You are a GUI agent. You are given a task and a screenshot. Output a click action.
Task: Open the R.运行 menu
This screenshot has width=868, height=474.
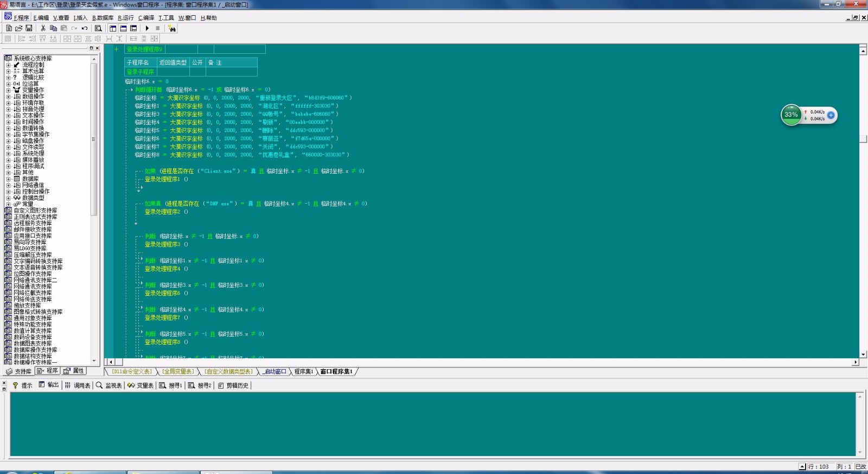(x=126, y=18)
